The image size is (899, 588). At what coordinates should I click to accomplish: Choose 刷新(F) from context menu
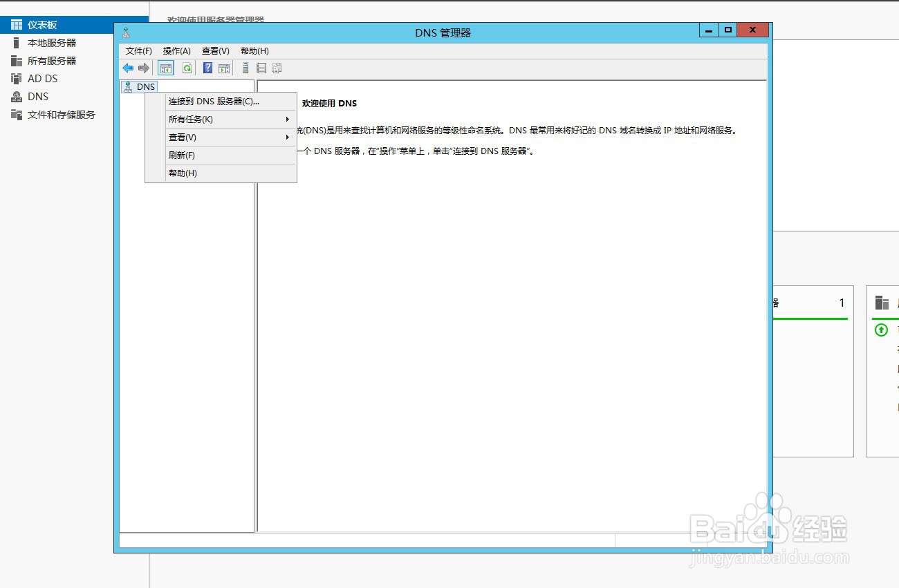tap(221, 155)
